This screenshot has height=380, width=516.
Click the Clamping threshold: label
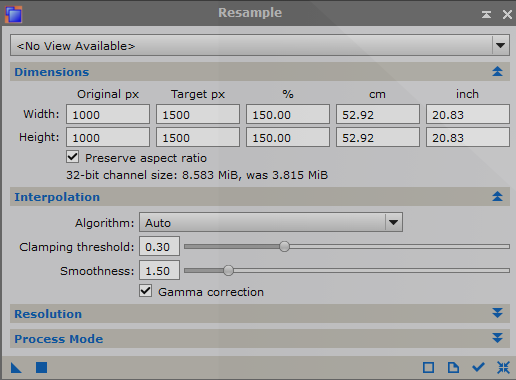pyautogui.click(x=77, y=247)
